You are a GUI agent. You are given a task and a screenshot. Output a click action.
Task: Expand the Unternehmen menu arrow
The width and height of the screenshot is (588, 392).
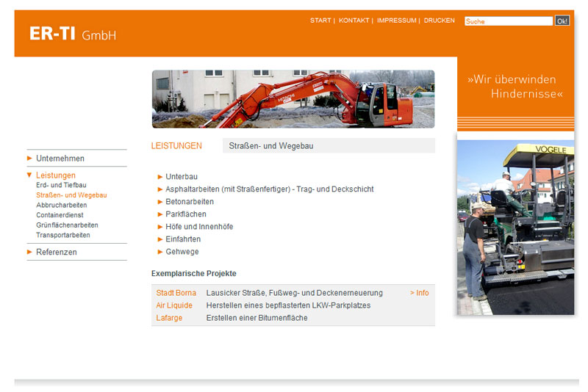coord(29,158)
